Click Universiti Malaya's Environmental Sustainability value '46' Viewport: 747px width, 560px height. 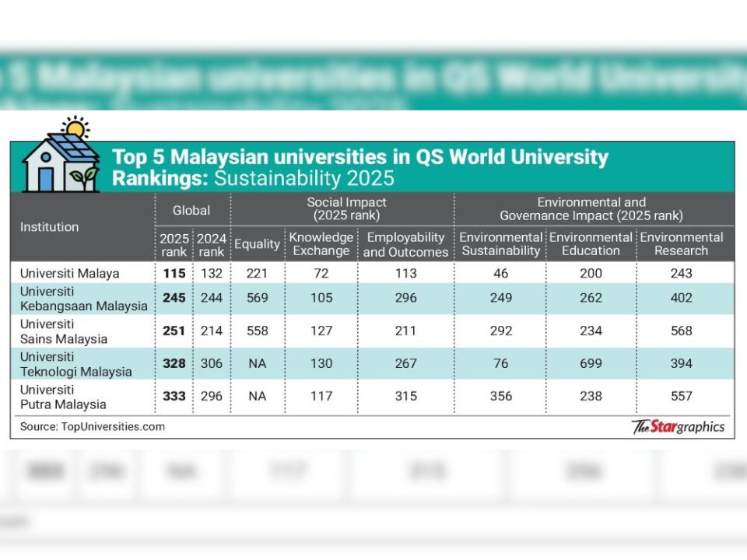coord(500,273)
